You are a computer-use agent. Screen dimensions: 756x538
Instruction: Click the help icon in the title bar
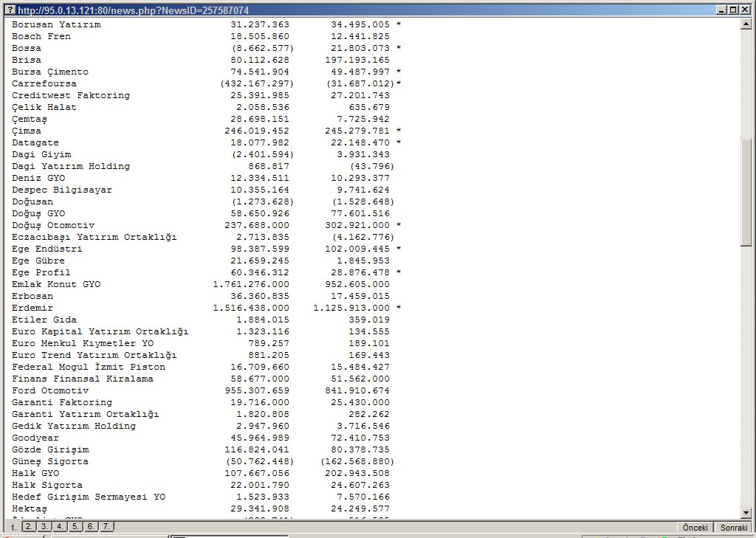tap(10, 10)
